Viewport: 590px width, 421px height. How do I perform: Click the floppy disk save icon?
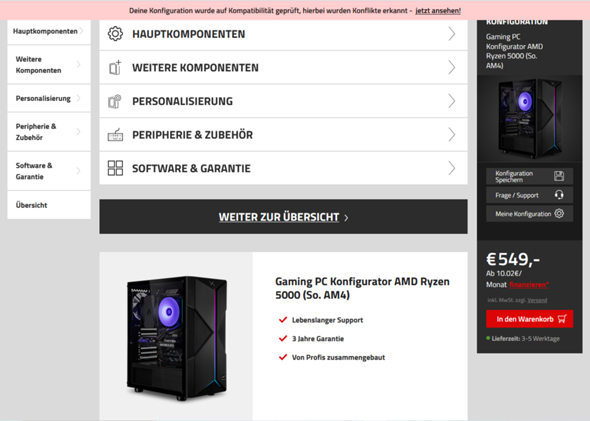tap(559, 176)
